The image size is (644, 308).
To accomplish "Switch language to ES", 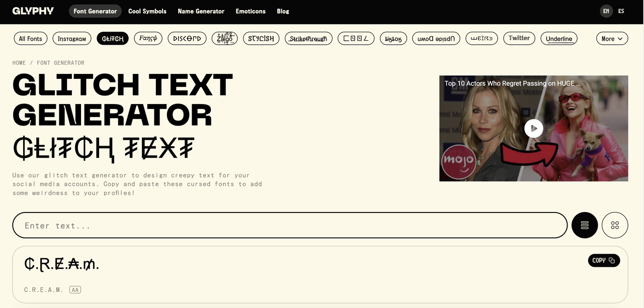I will tap(621, 11).
